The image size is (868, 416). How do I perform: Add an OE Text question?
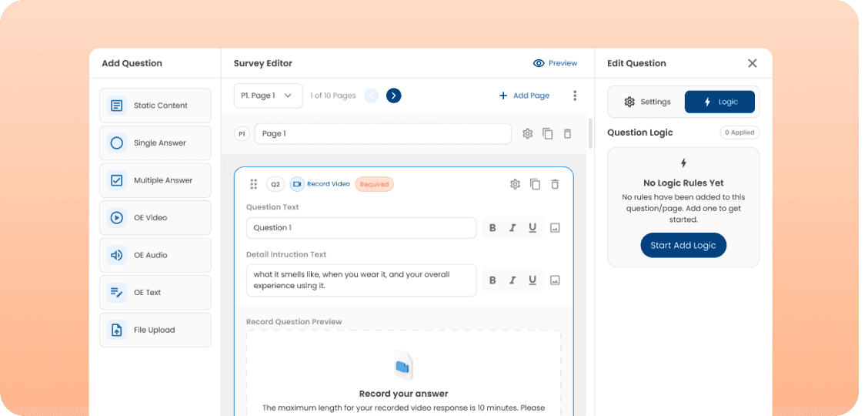(155, 293)
